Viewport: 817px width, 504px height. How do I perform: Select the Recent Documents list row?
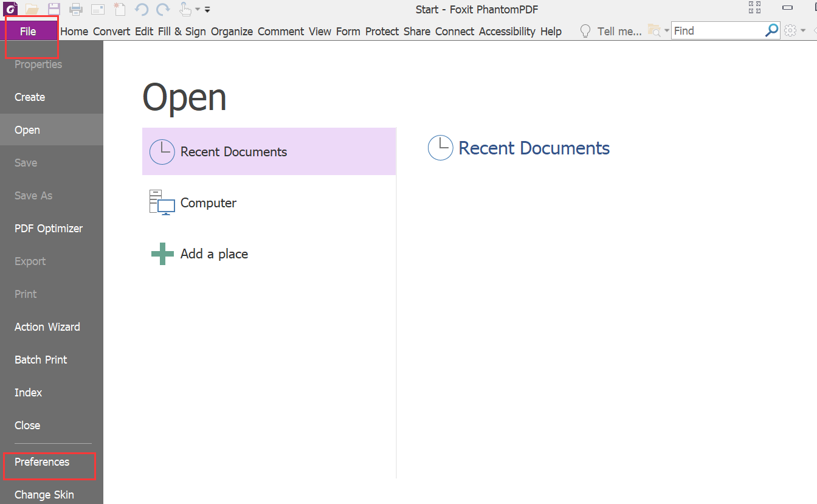click(x=269, y=151)
